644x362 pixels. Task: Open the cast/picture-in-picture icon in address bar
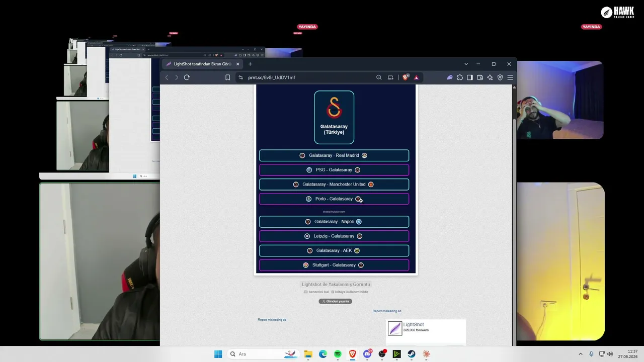[x=390, y=77]
